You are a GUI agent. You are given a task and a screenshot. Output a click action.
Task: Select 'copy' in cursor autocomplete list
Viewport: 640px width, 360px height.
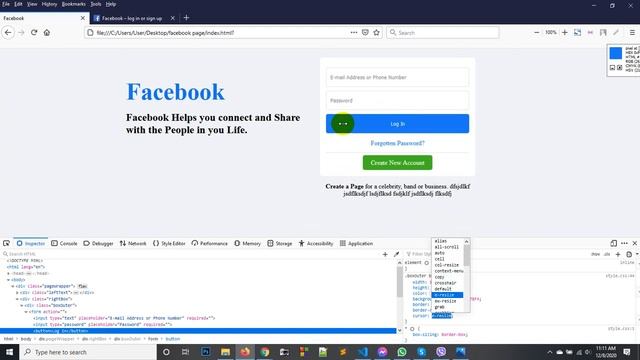440,277
